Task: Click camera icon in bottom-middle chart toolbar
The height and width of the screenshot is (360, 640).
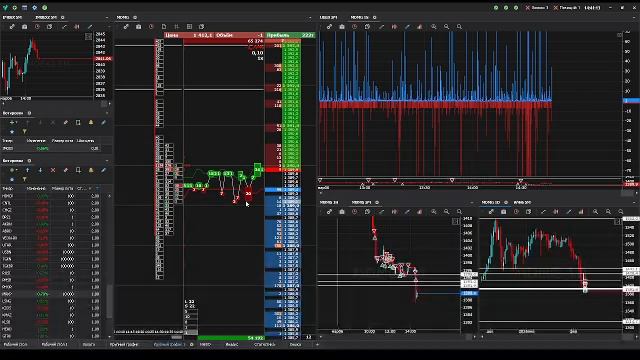Action: click(x=342, y=211)
